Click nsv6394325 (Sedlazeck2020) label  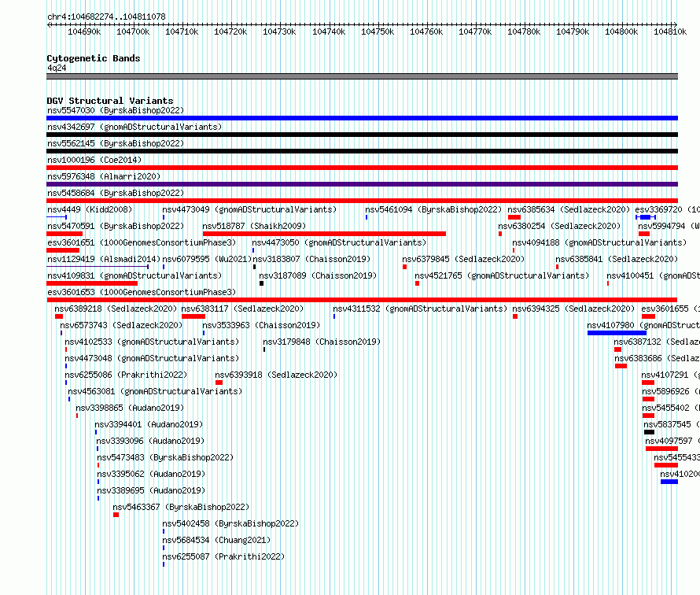(573, 309)
